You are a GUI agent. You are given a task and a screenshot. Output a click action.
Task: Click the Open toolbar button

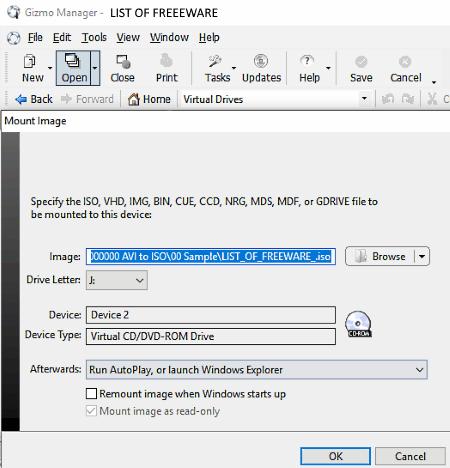click(73, 68)
